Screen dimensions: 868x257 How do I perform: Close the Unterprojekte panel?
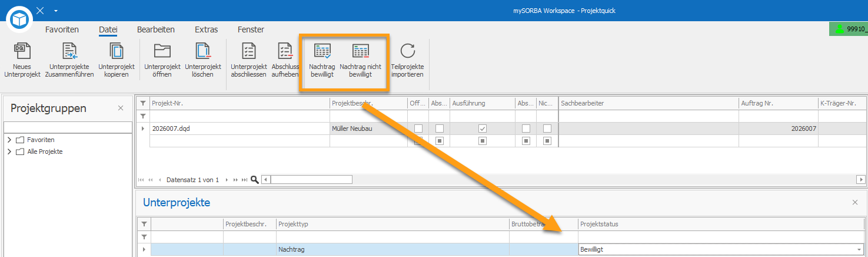coord(855,202)
